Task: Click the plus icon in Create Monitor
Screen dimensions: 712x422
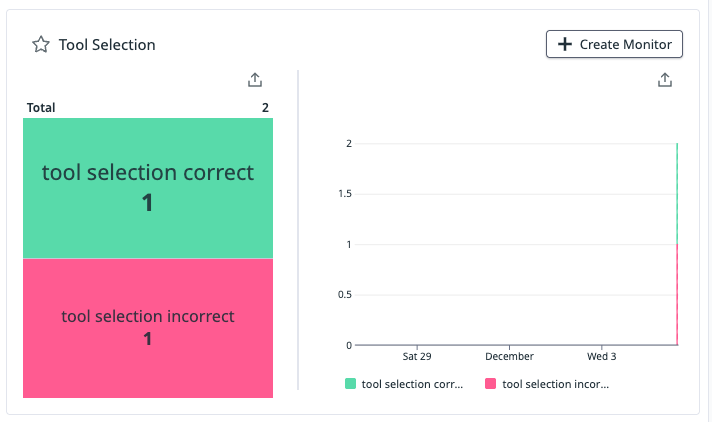Action: 565,44
